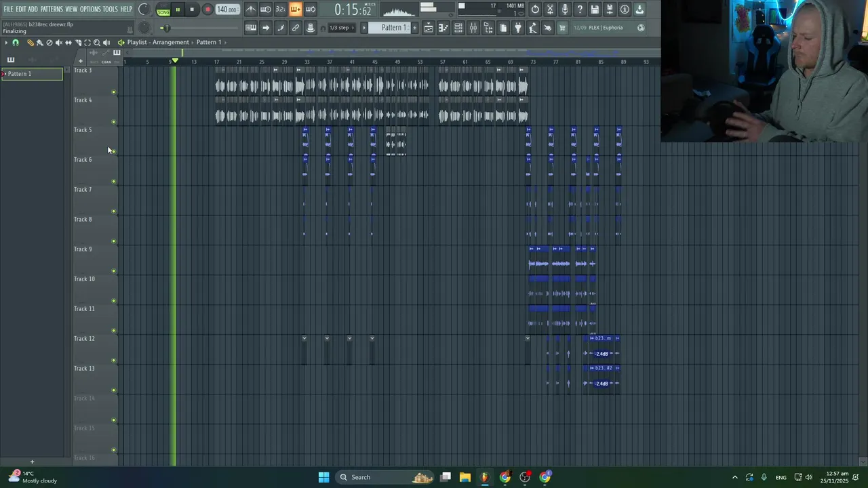Pause playback with the pause button
The height and width of the screenshot is (488, 868).
coord(178,9)
